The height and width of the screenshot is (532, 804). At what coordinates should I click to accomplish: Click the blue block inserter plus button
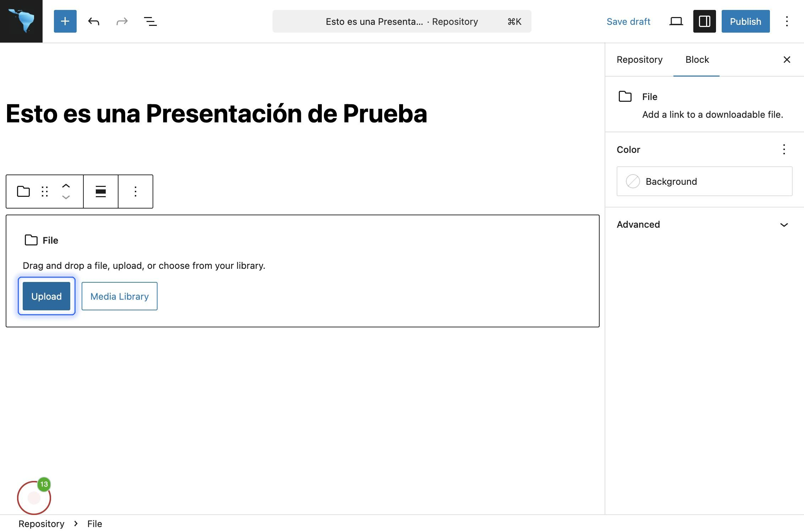(x=65, y=21)
